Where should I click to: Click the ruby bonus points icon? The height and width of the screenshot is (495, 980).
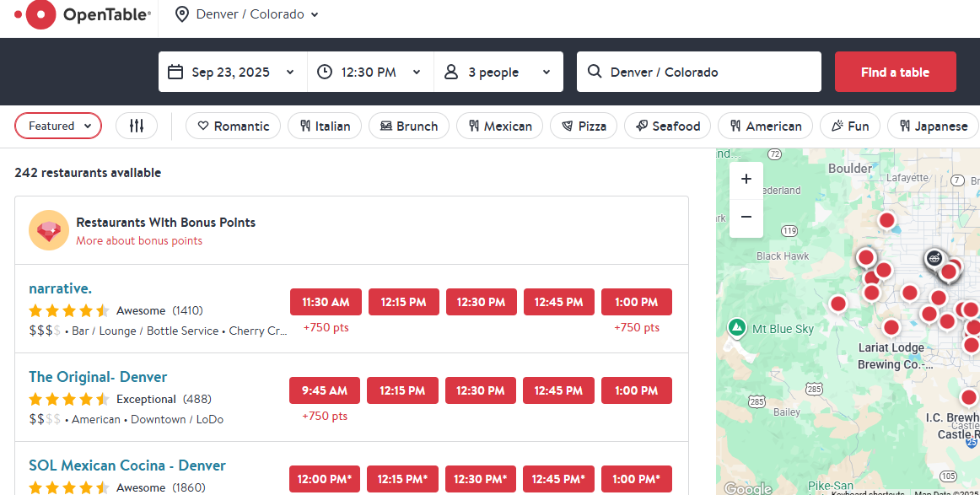tap(49, 230)
